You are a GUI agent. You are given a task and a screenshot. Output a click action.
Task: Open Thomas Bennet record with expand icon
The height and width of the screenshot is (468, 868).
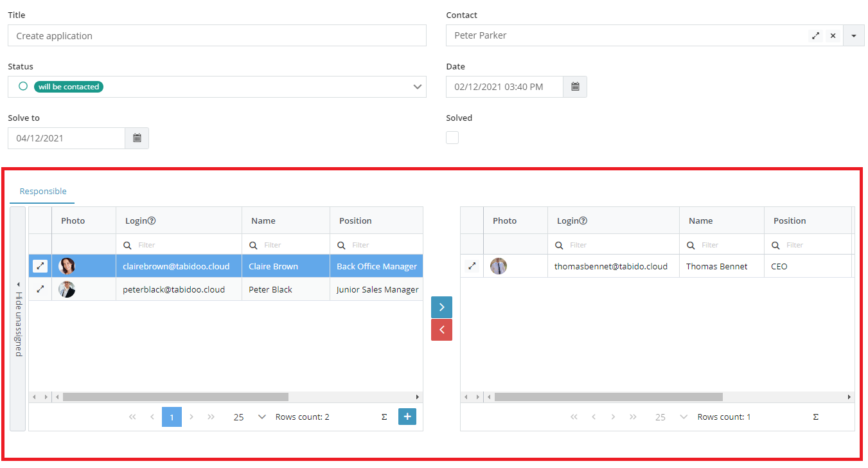[x=472, y=266]
